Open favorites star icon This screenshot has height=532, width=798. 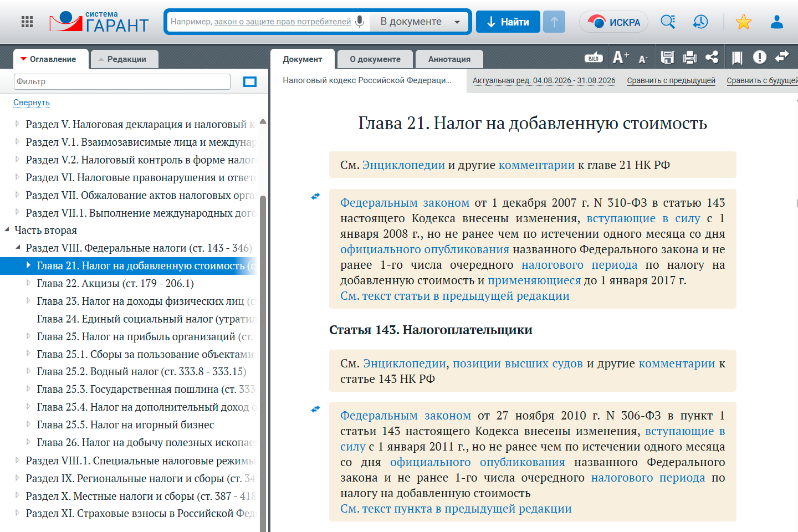[x=744, y=22]
